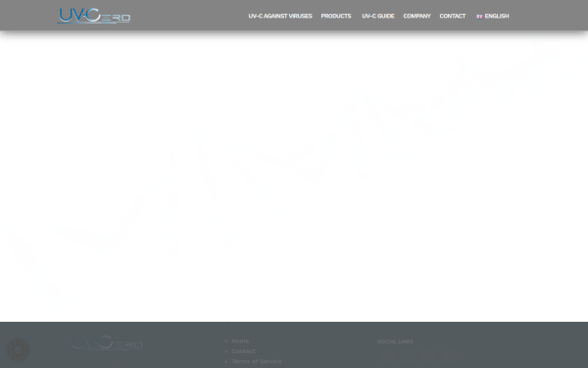588x368 pixels.
Task: Click the UV-Cero logo in header
Action: pyautogui.click(x=94, y=16)
